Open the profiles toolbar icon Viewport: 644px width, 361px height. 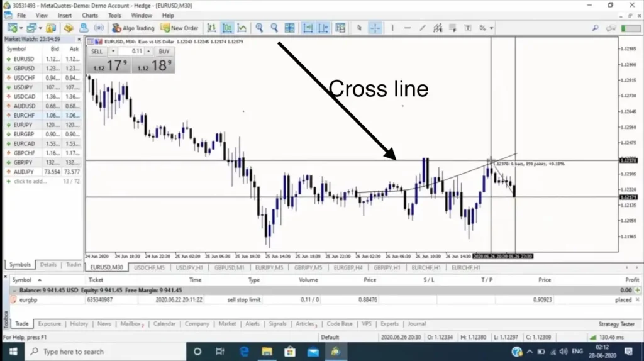tap(31, 28)
